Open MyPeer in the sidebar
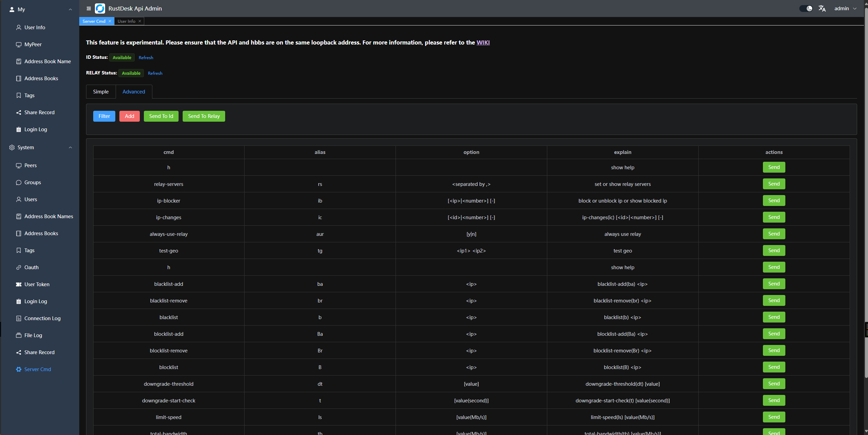The image size is (868, 435). pyautogui.click(x=33, y=45)
